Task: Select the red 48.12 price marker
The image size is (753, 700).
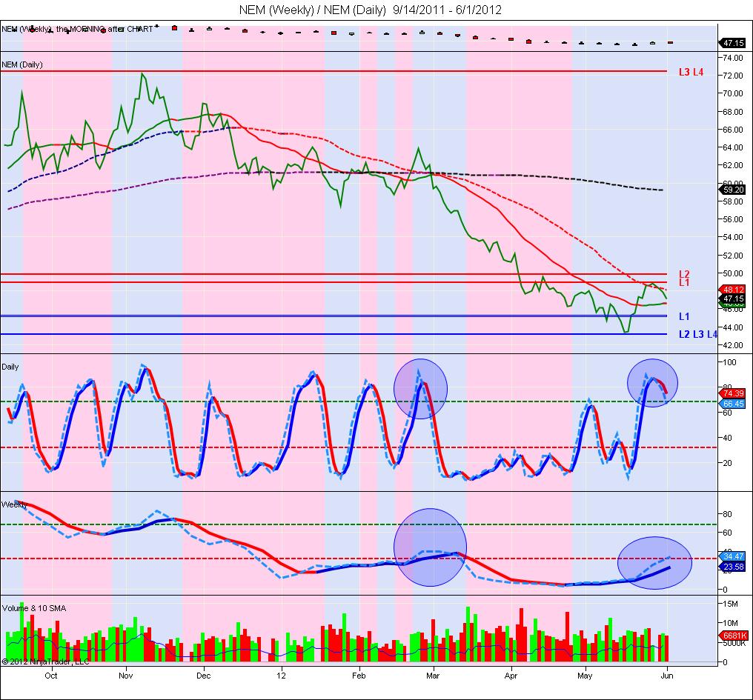Action: (x=733, y=290)
